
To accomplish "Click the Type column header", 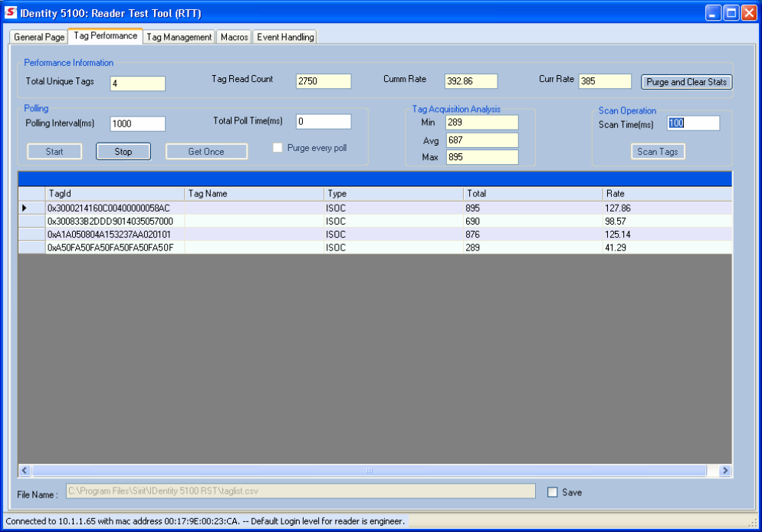I will coord(393,194).
